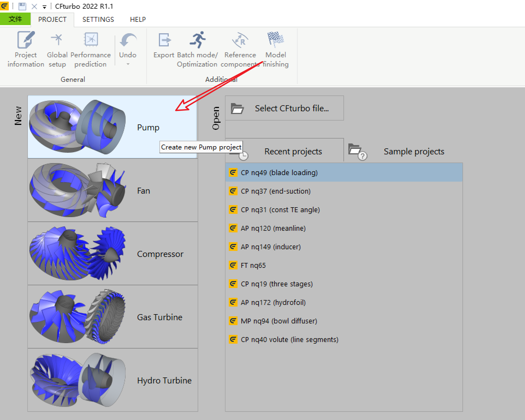
Task: Click file icon beside AP nq172 (hydrofoil)
Action: coord(233,302)
